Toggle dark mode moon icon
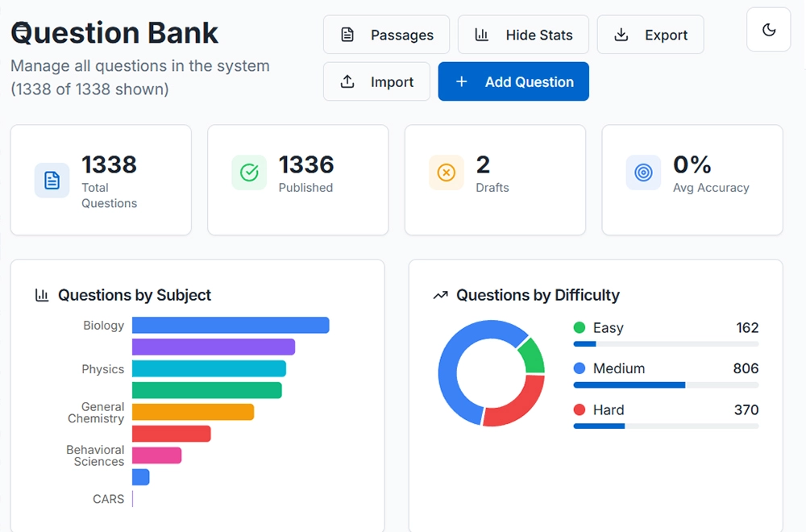 coord(768,30)
